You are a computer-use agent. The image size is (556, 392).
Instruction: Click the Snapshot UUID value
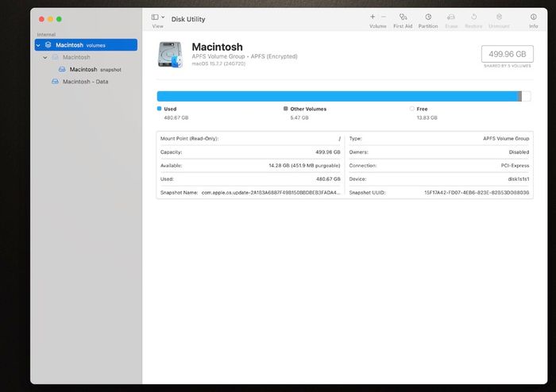point(477,193)
